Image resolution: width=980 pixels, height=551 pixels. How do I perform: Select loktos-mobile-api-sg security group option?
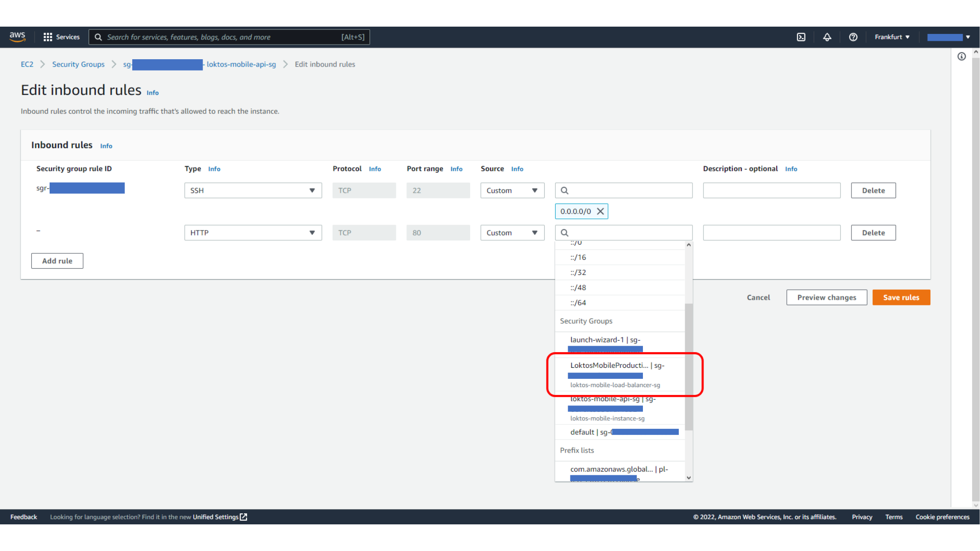[620, 408]
